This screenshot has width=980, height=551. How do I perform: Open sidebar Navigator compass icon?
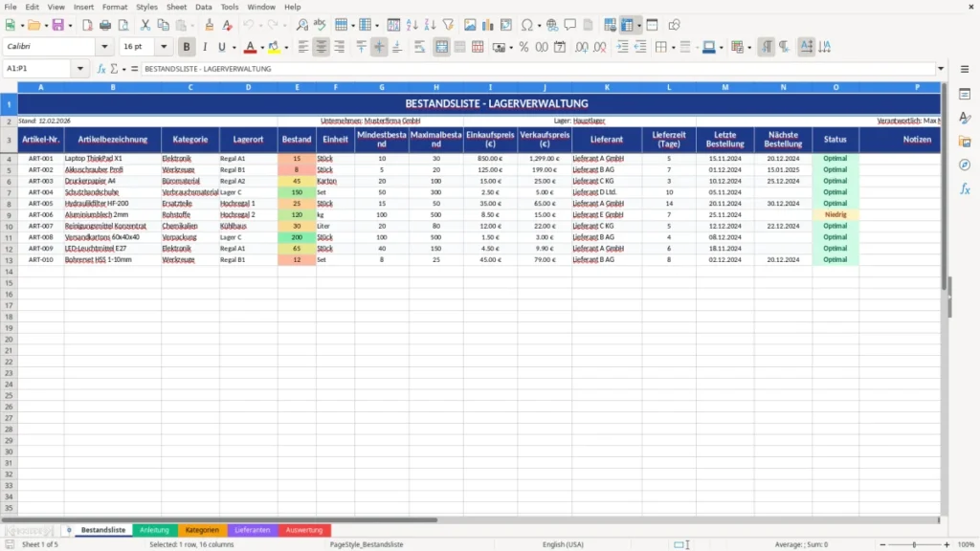point(965,165)
